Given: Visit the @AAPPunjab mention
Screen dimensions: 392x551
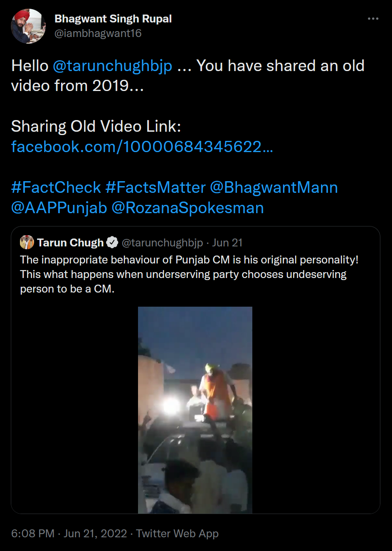Looking at the screenshot, I should (x=59, y=208).
